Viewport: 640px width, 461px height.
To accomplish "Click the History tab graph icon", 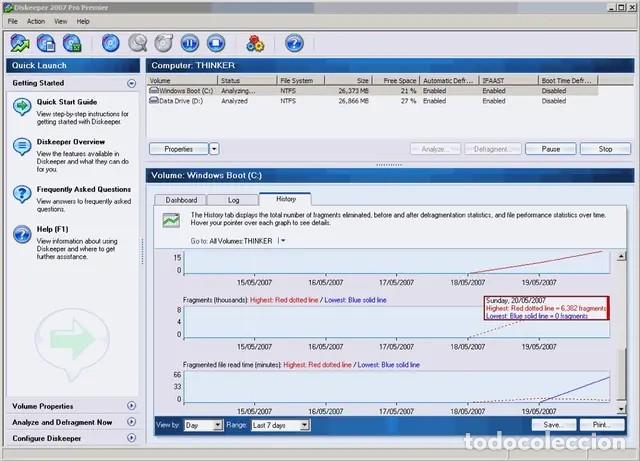I will pyautogui.click(x=171, y=220).
